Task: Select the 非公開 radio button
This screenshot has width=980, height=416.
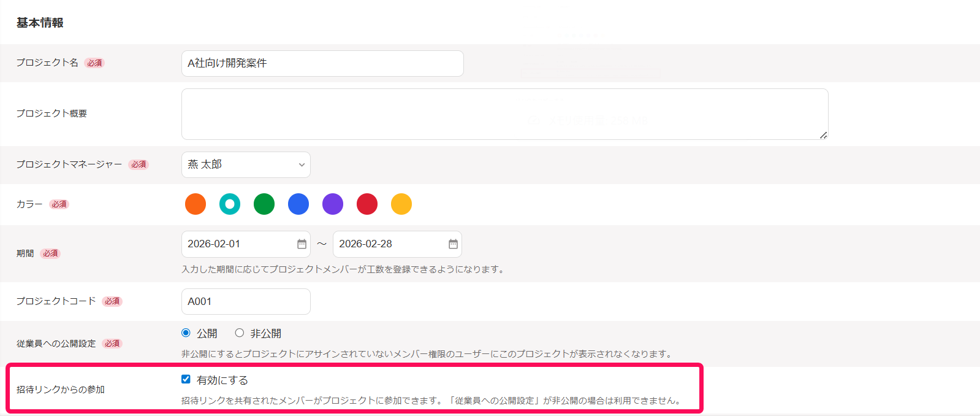Action: coord(240,333)
